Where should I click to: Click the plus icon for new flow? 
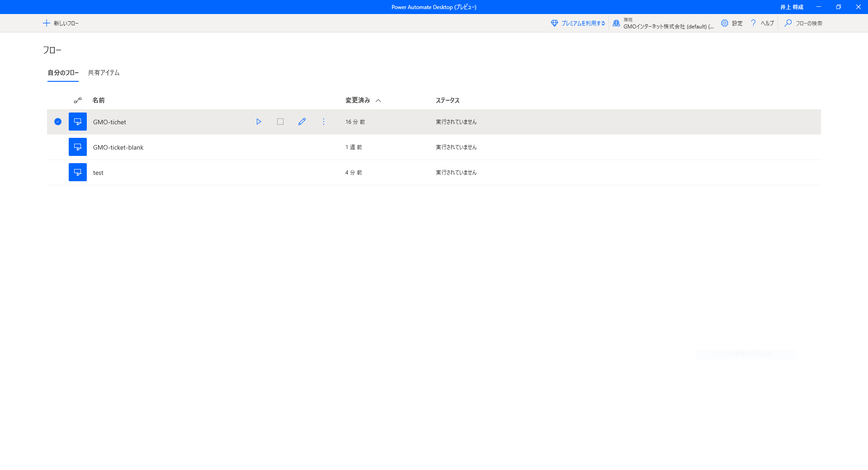[46, 23]
